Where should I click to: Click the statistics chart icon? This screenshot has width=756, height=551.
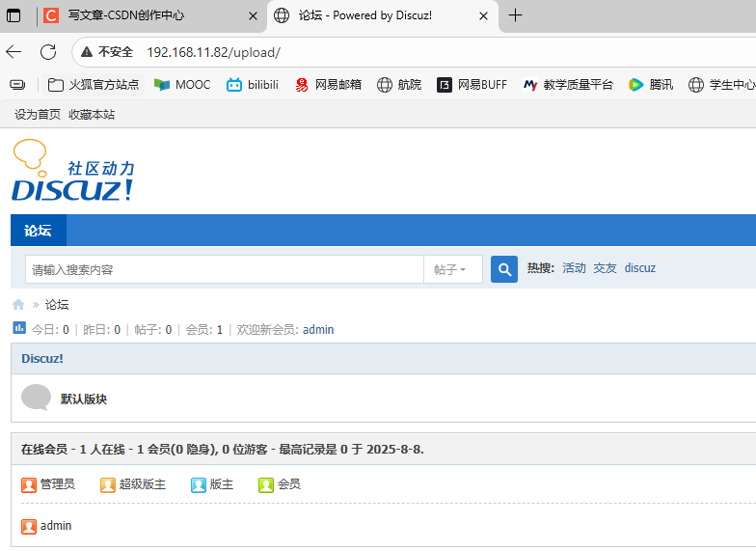click(19, 328)
